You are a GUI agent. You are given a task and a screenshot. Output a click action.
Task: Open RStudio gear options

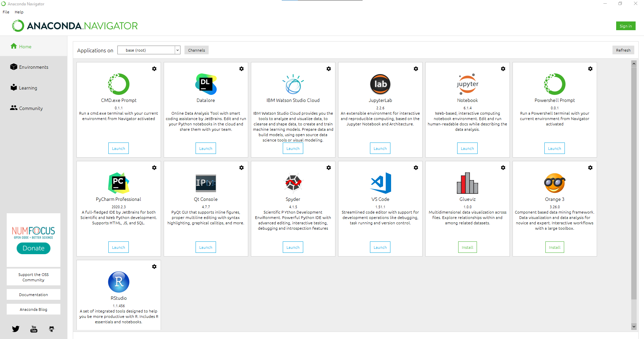[x=154, y=267]
